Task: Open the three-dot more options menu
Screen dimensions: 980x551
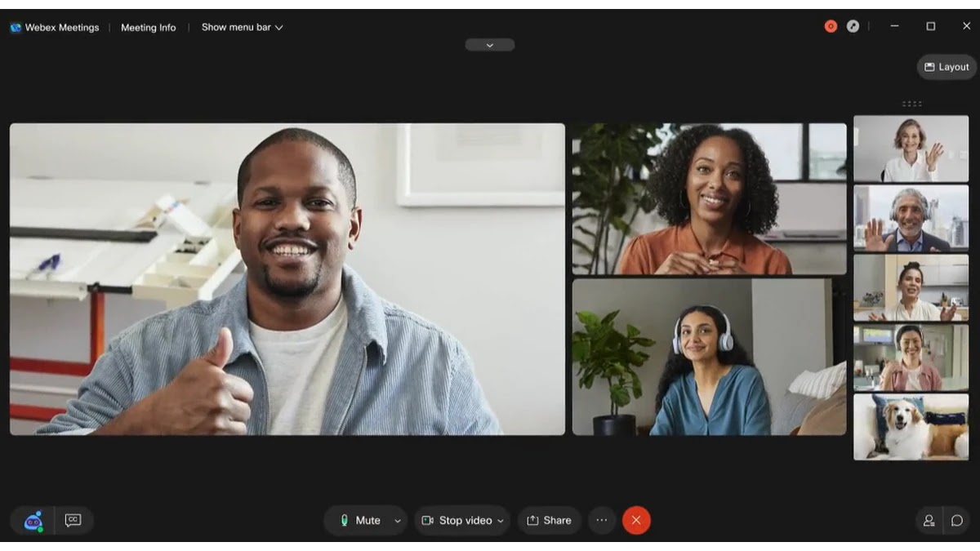Action: pyautogui.click(x=602, y=520)
